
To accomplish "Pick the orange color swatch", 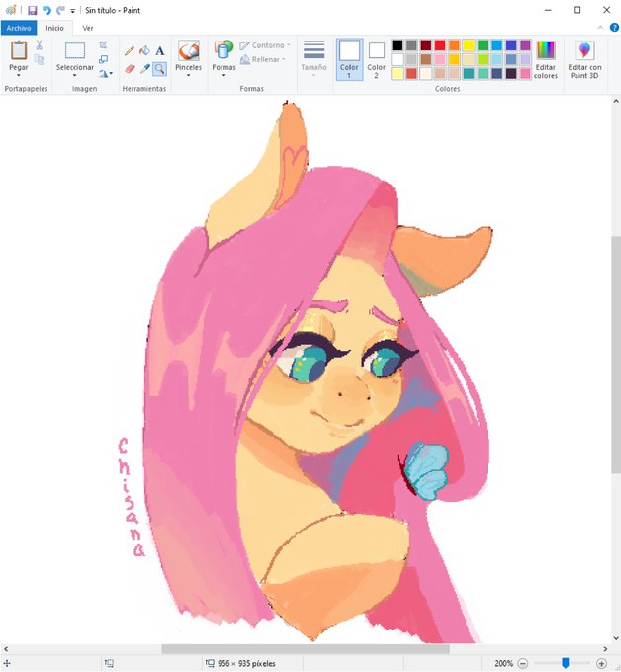I will tap(454, 45).
